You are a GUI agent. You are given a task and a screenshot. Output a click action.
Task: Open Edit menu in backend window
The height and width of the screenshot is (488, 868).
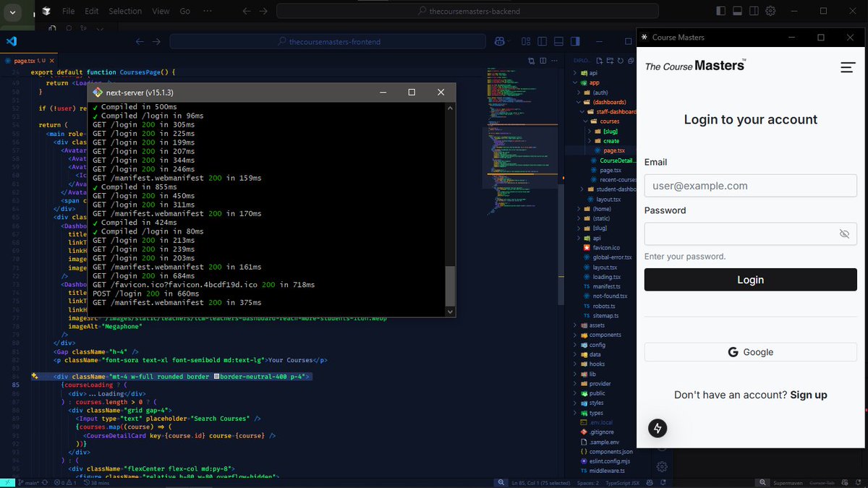[91, 11]
